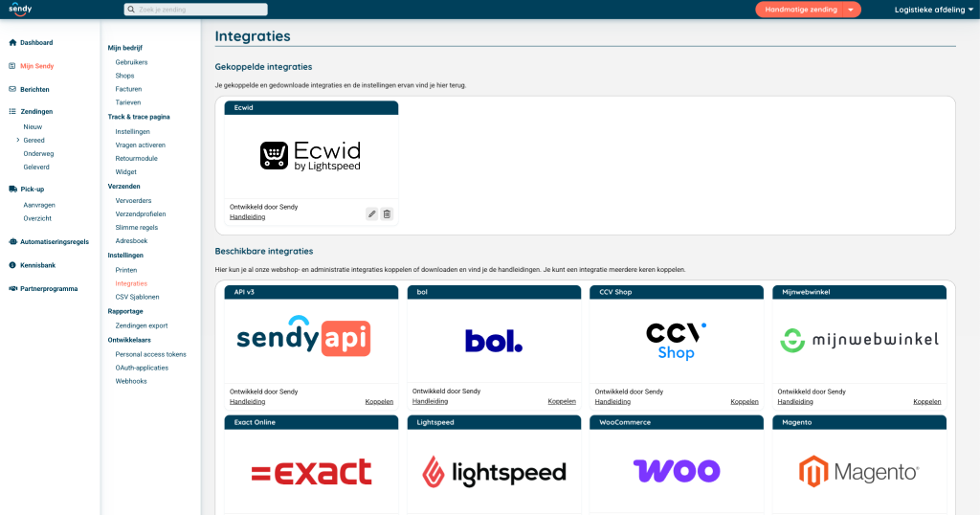Click Koppelen on the API v3 card

point(379,402)
